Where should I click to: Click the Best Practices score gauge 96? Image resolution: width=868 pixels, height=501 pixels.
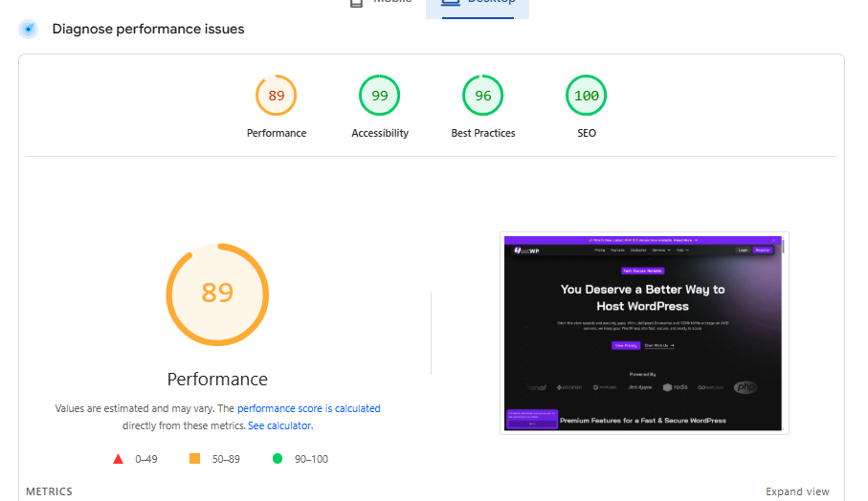[x=482, y=95]
